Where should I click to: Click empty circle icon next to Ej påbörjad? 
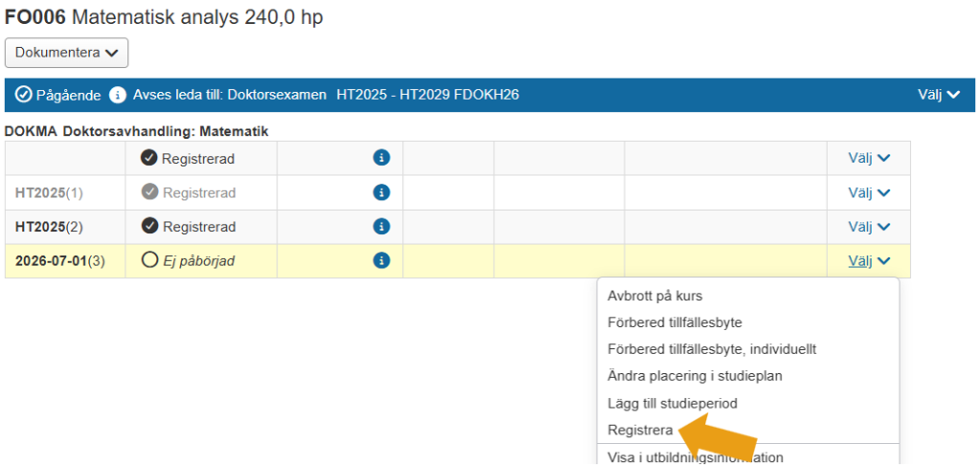point(149,260)
